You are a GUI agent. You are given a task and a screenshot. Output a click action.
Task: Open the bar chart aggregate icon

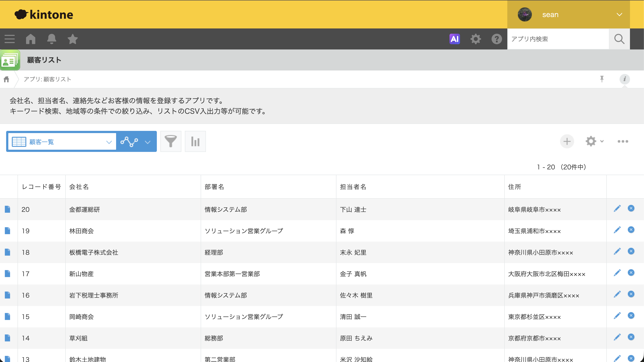coord(195,141)
